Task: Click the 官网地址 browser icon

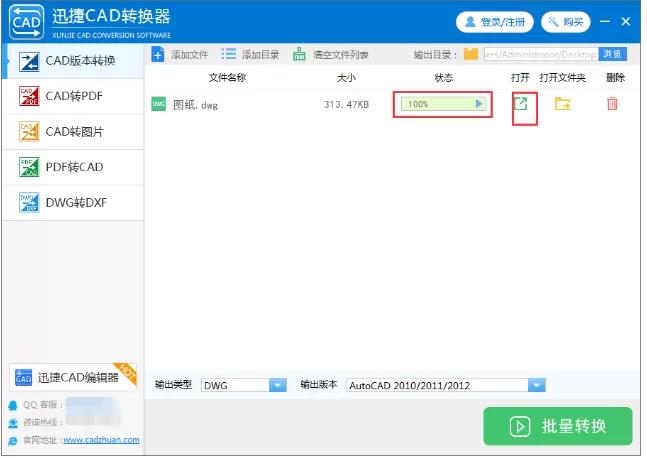Action: (x=13, y=441)
